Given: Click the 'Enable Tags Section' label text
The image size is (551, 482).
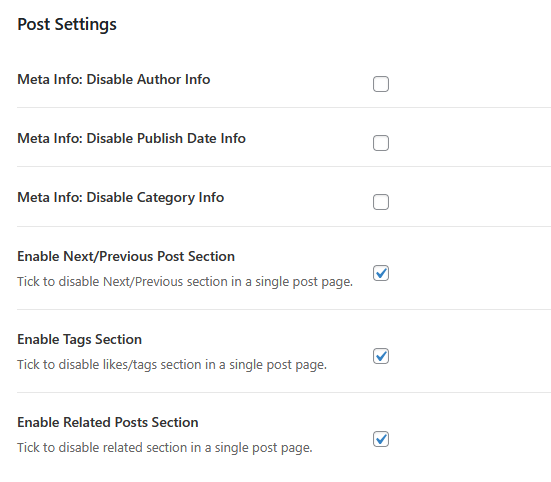Looking at the screenshot, I should point(79,340).
